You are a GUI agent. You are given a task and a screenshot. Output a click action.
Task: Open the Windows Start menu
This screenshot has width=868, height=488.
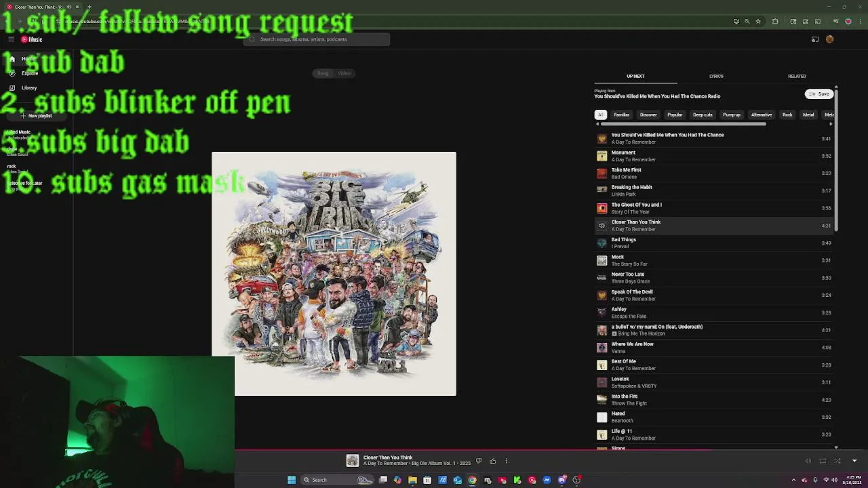pos(292,480)
